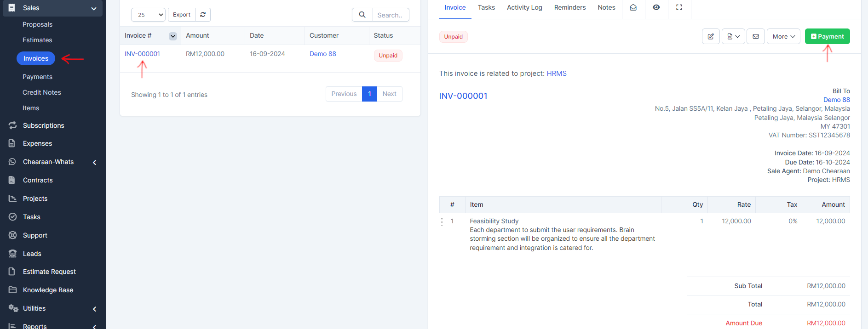Click the Search input field
Viewport: 868px width, 329px height.
tap(390, 15)
